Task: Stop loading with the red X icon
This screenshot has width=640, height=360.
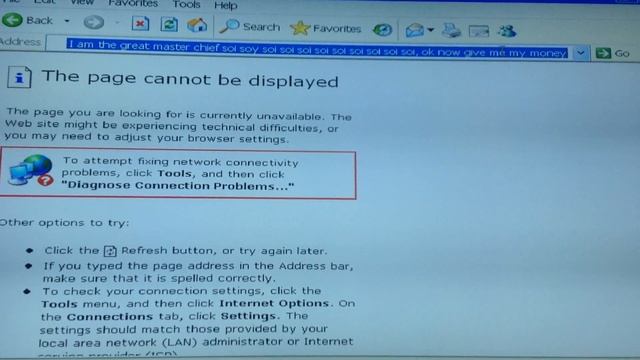Action: pos(140,24)
